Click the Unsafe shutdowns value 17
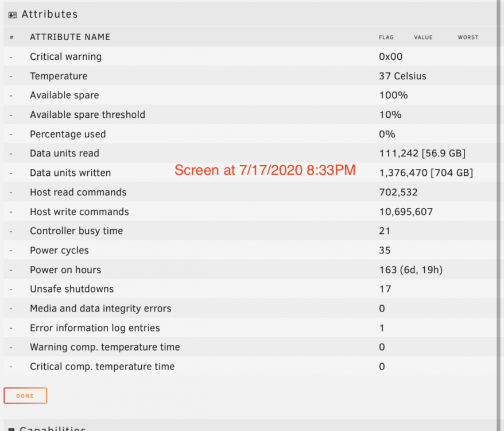The height and width of the screenshot is (431, 504). [385, 289]
